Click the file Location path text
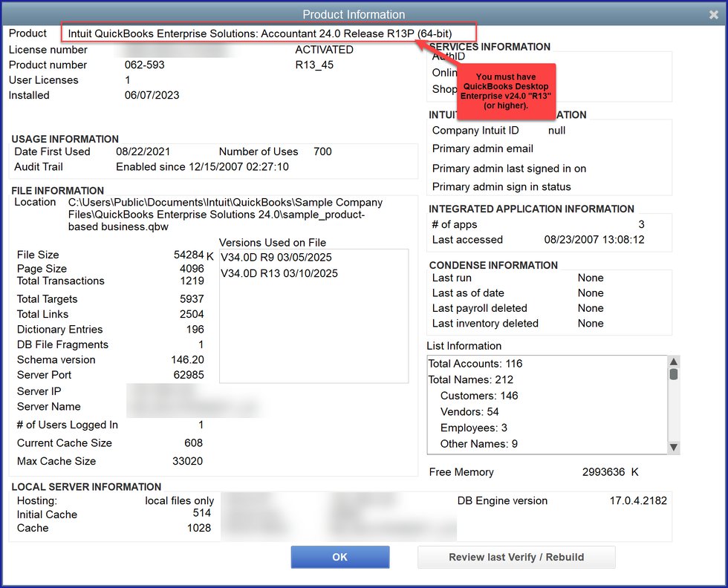 (225, 214)
